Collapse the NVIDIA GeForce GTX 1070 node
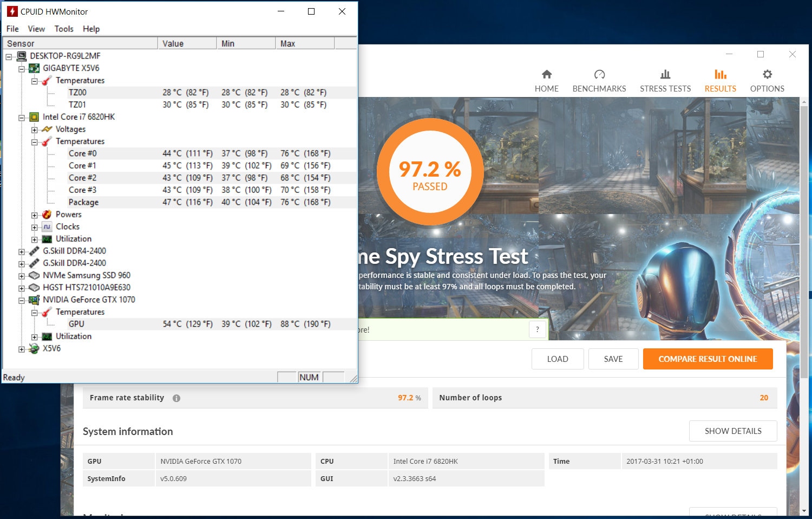Viewport: 812px width, 519px height. (22, 300)
